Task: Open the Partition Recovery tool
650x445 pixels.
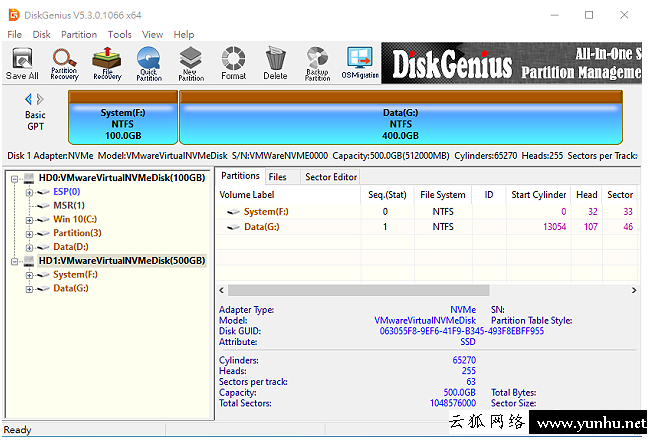Action: tap(64, 63)
